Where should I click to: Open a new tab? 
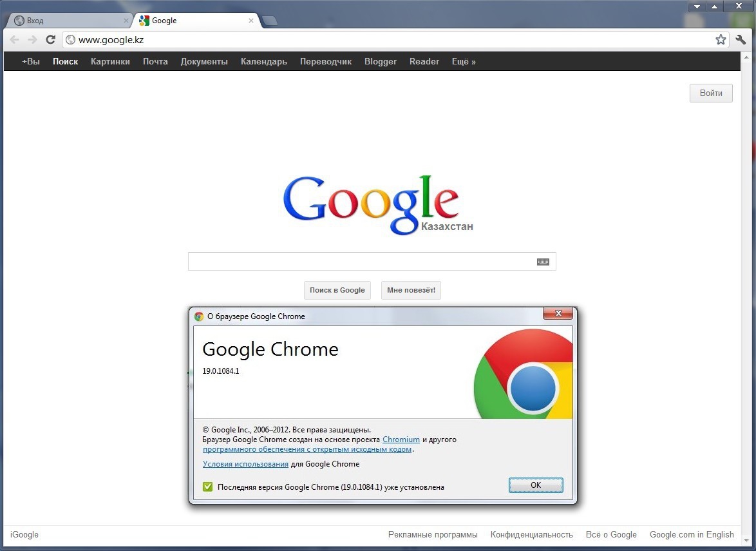tap(270, 21)
